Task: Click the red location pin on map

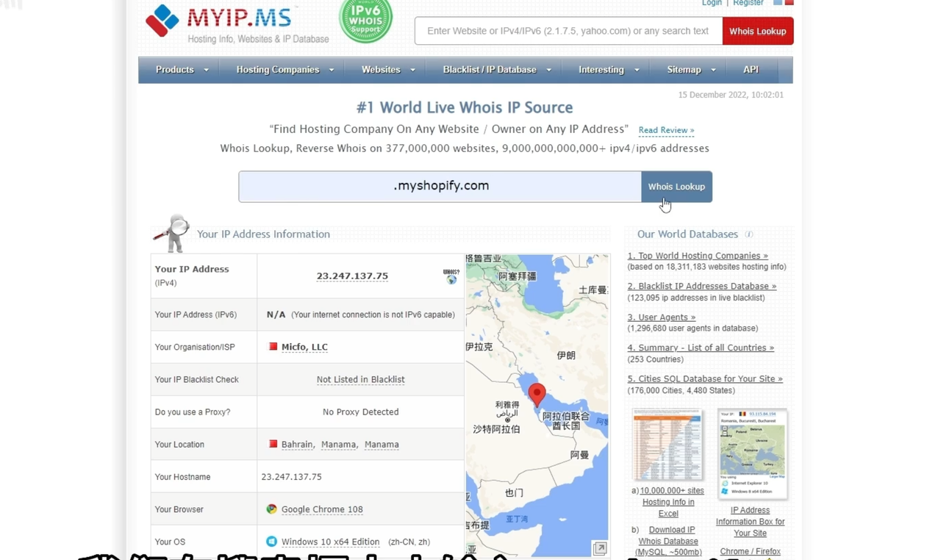Action: click(x=537, y=394)
